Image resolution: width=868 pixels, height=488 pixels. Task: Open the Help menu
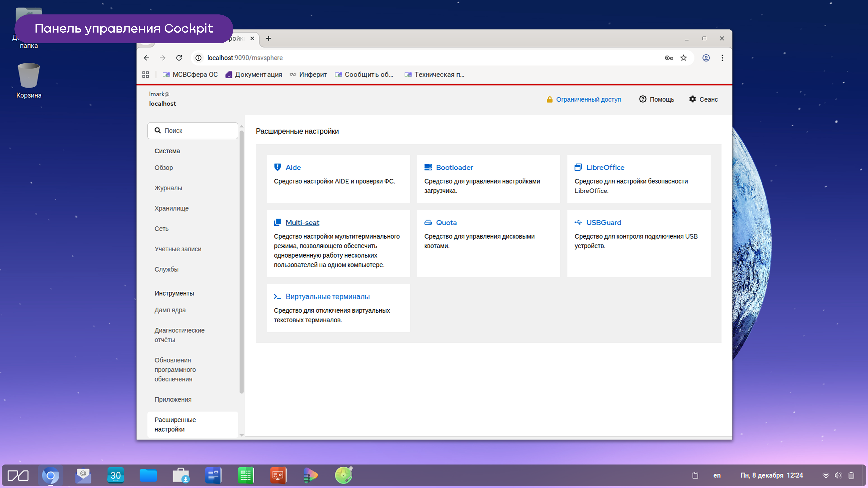[x=657, y=99]
